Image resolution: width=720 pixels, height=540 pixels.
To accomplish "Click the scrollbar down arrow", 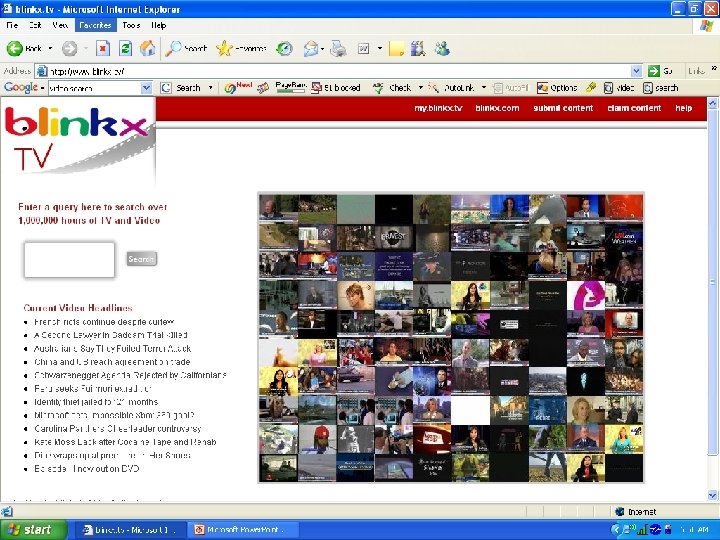I will (713, 495).
